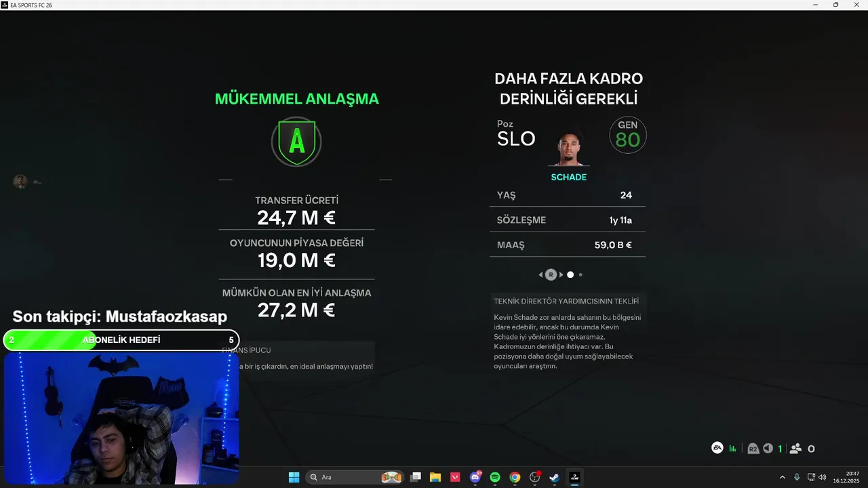Click the network tray icon
The width and height of the screenshot is (868, 488).
click(x=811, y=477)
